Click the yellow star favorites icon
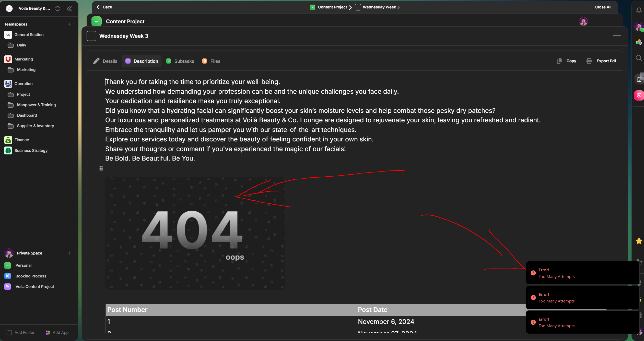The image size is (644, 341). point(639,241)
